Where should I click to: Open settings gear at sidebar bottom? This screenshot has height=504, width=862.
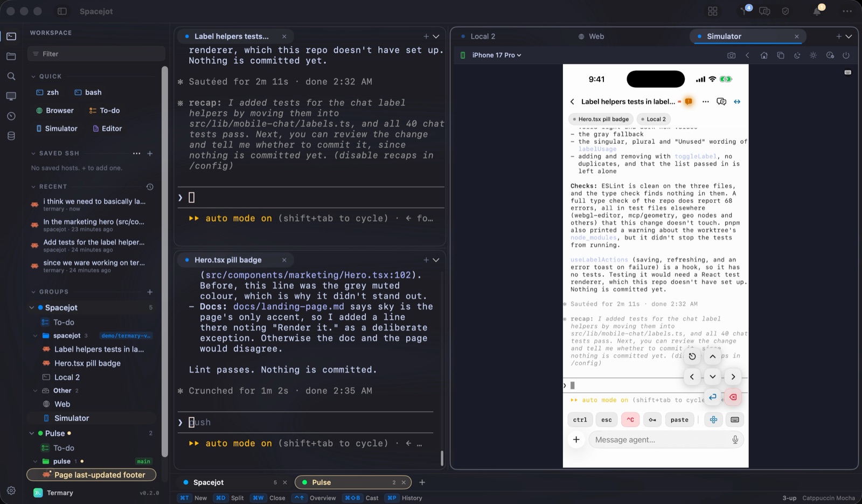(x=11, y=491)
